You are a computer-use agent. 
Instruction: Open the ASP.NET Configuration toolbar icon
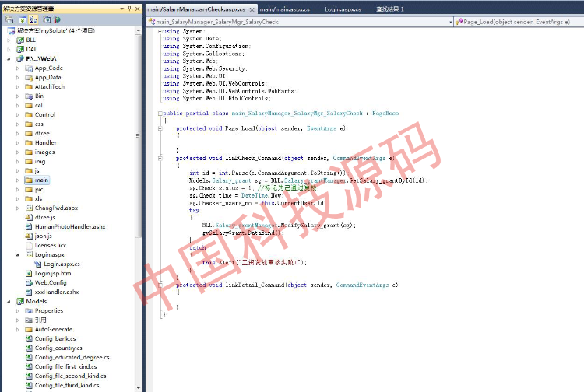pos(57,19)
